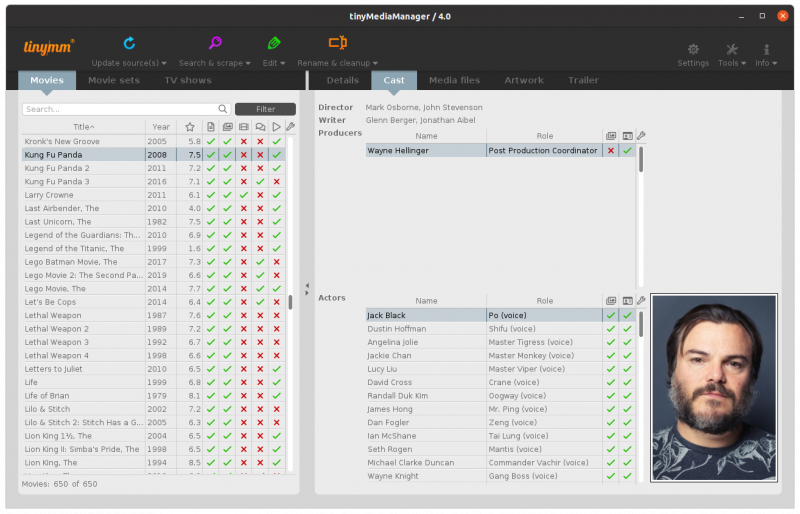Open Producers table wrench settings icon
800x514 pixels.
(641, 135)
